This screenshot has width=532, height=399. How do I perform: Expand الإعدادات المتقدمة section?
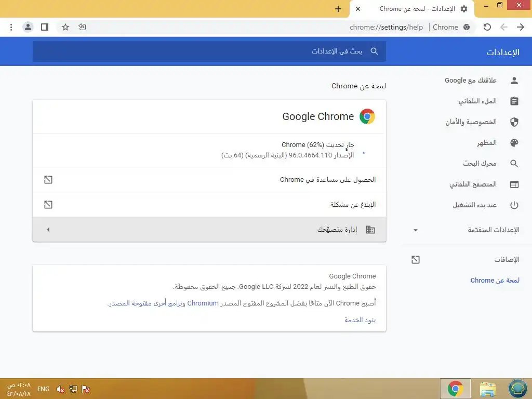tap(467, 230)
